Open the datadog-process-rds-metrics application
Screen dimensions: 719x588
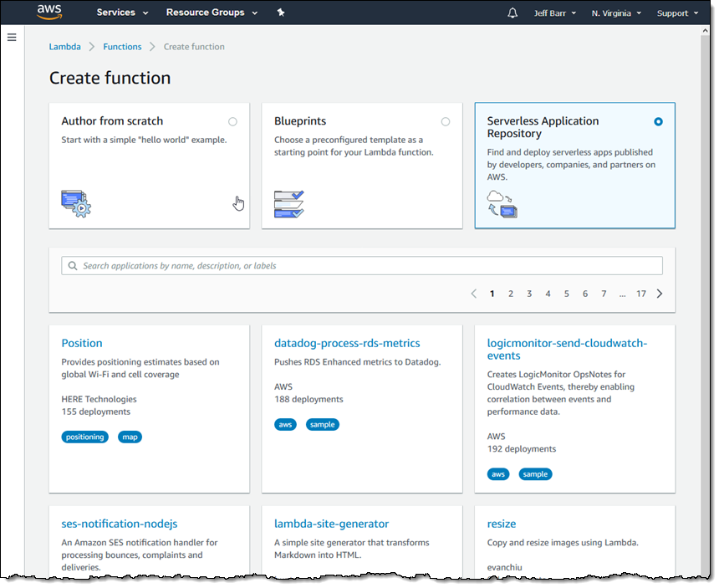[x=347, y=343]
